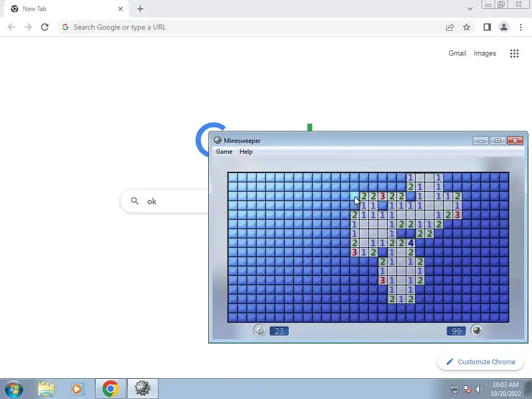Minimize the Chrome window

tap(488, 5)
